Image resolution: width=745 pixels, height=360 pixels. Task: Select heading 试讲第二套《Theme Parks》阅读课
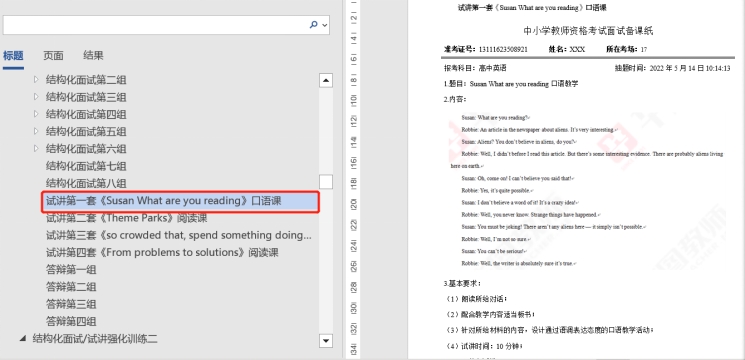coord(126,218)
